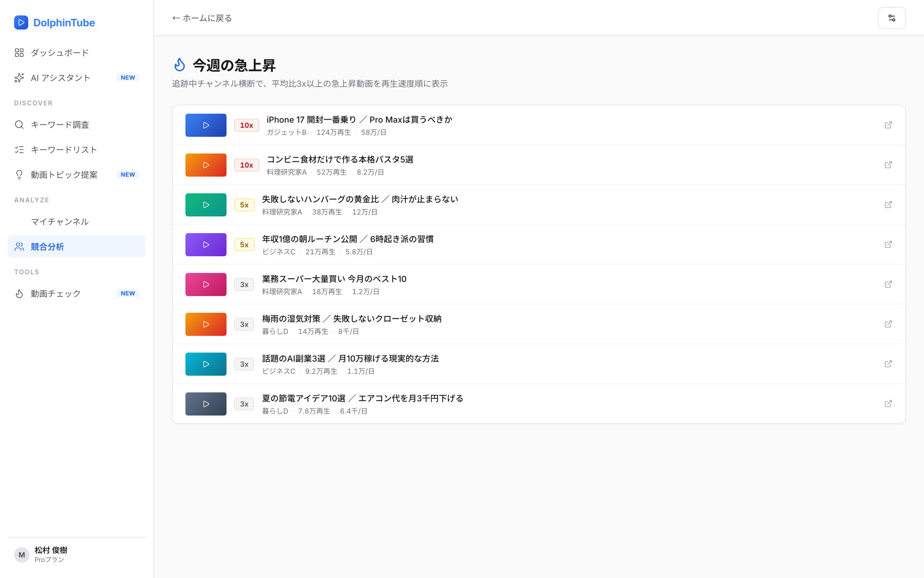
Task: Click the 今週の急上昇 flame heading icon
Action: tap(179, 65)
